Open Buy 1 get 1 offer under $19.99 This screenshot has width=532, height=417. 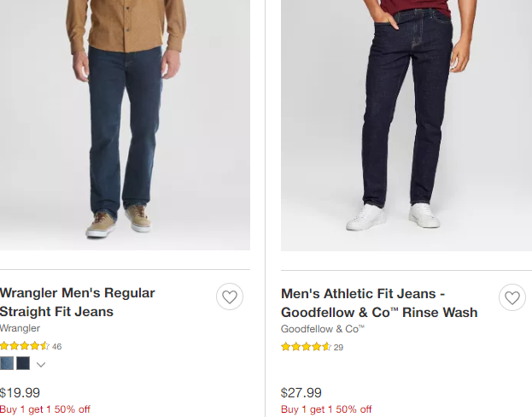[44, 409]
